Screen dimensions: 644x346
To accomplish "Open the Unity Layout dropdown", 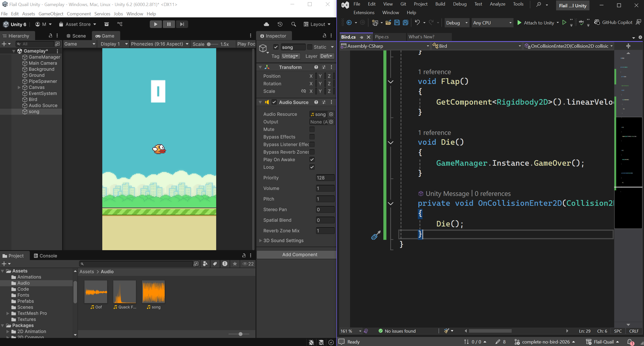I will 317,24.
